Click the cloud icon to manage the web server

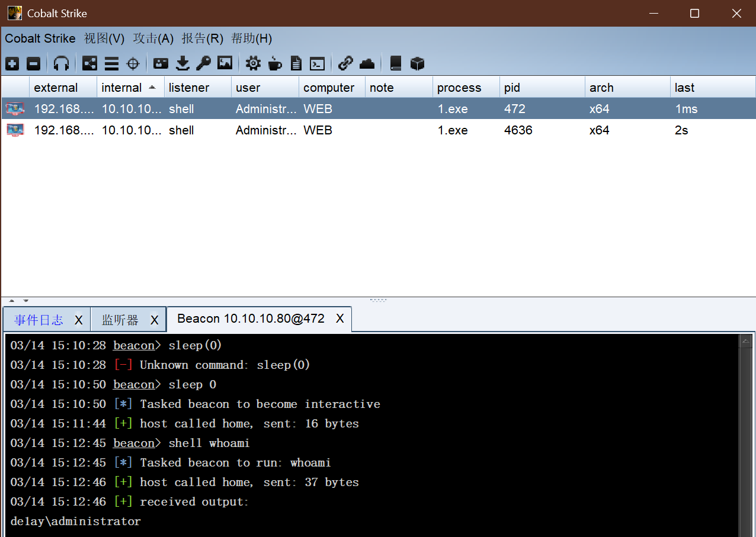(x=367, y=63)
